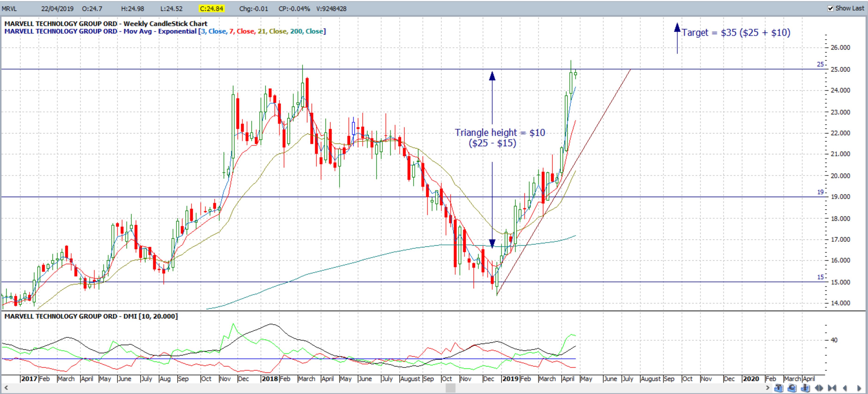Shift chart left with single left arrow
The image size is (868, 394).
pos(845,388)
